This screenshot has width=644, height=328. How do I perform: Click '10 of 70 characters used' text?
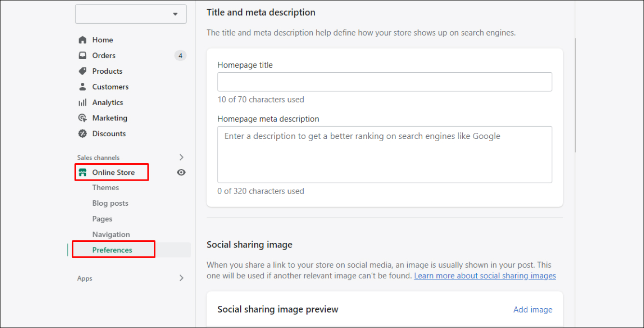pos(261,100)
